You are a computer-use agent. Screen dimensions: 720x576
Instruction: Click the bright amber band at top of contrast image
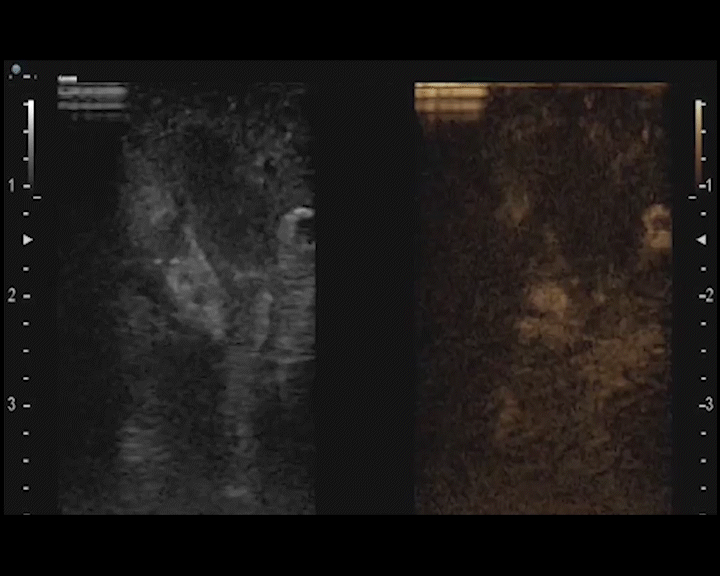450,98
